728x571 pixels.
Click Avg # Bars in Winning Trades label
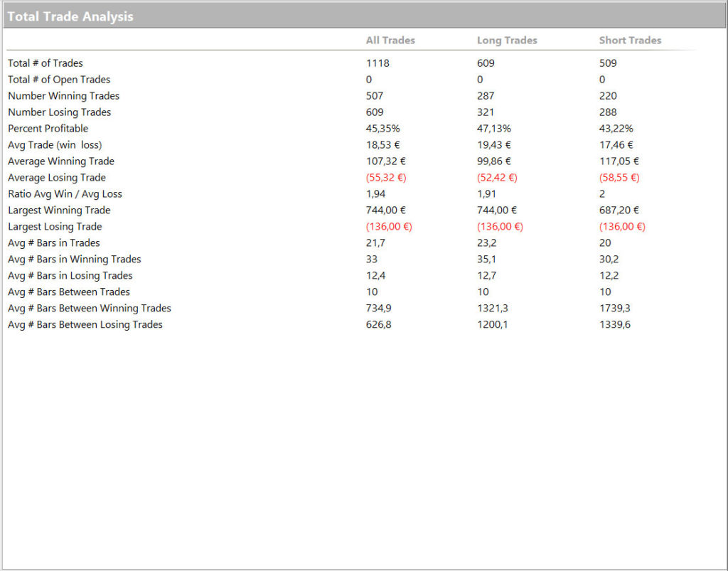74,259
